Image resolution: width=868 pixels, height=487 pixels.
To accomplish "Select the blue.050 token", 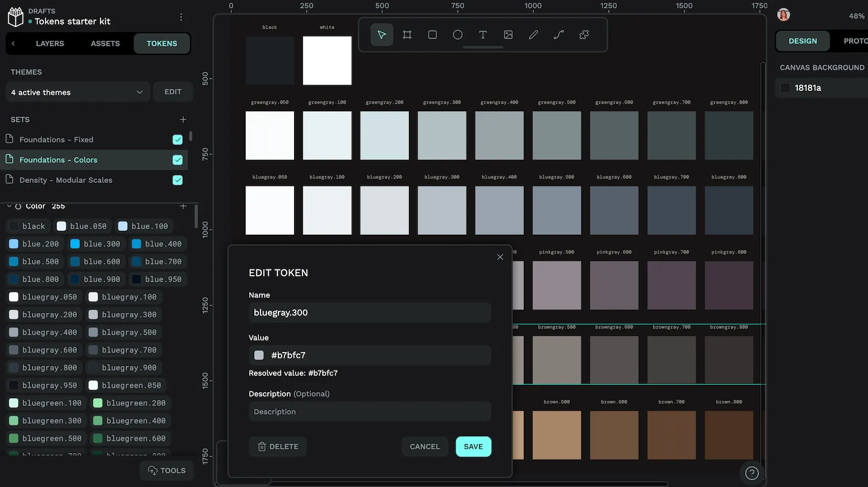I will [x=82, y=226].
